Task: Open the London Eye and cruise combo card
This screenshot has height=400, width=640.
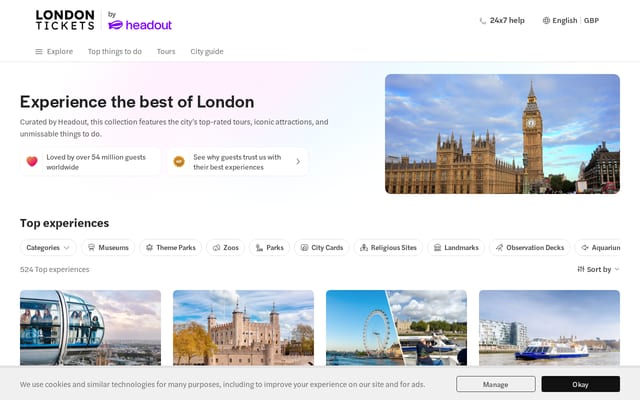Action: click(396, 327)
